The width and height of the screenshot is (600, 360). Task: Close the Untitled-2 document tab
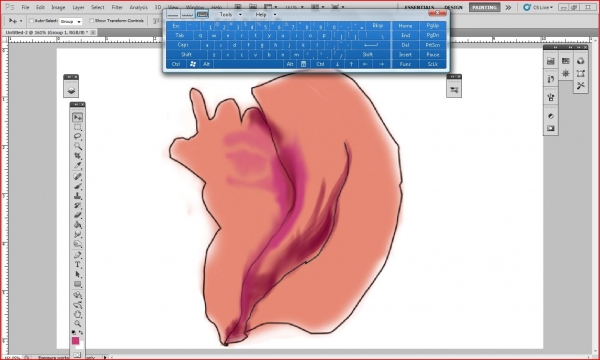click(x=93, y=33)
